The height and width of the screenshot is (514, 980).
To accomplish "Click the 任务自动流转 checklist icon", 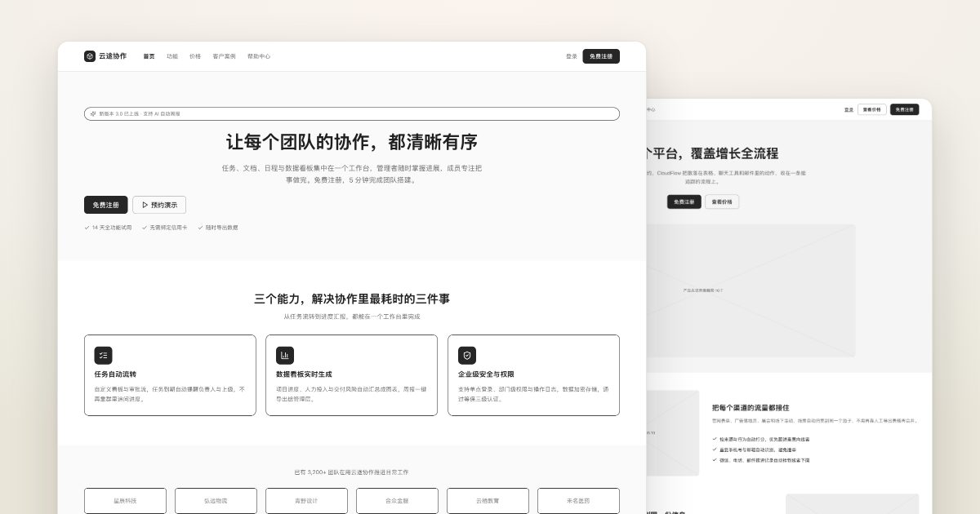I will 103,356.
